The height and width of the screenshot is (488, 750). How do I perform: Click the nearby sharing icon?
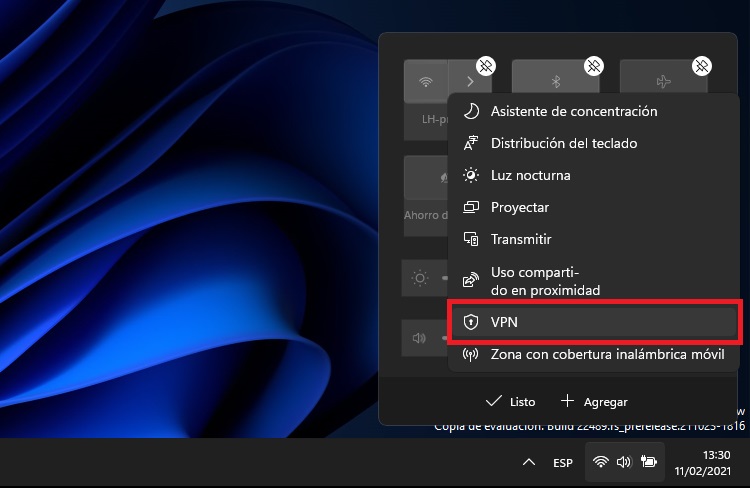[471, 280]
